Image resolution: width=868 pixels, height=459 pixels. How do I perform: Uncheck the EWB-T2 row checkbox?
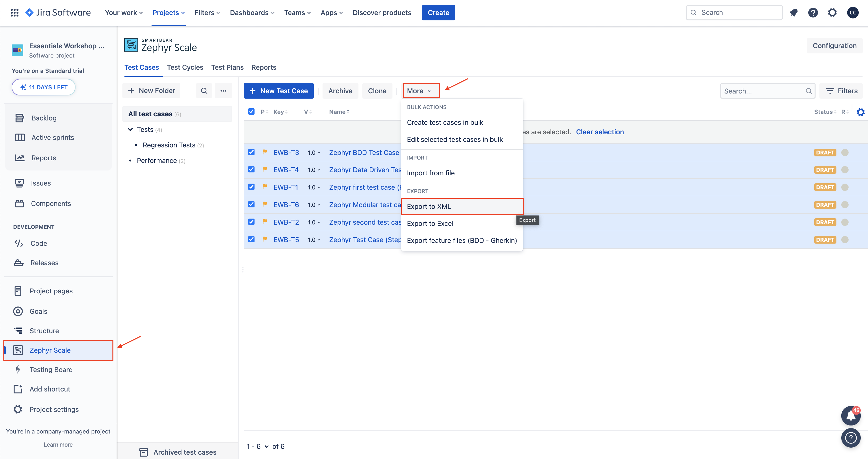[x=251, y=222]
